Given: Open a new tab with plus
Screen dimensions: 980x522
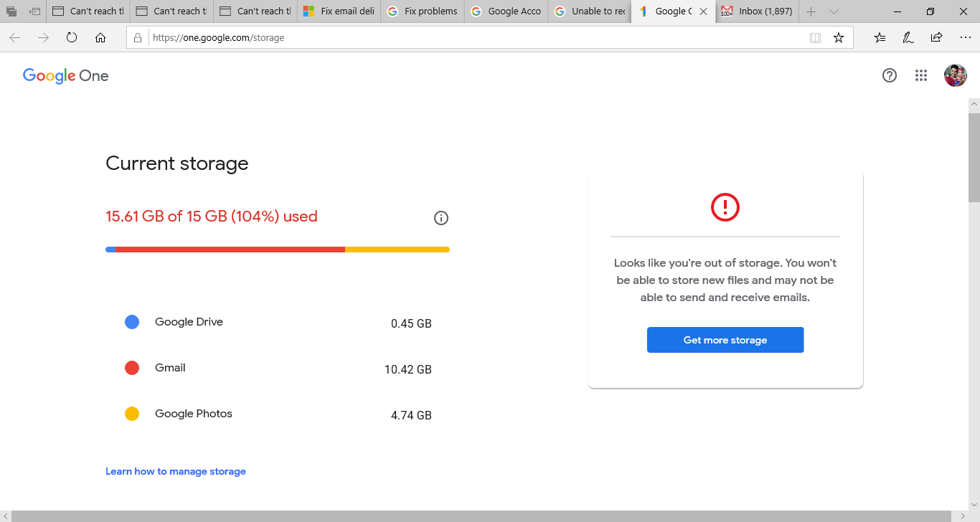Looking at the screenshot, I should 811,11.
